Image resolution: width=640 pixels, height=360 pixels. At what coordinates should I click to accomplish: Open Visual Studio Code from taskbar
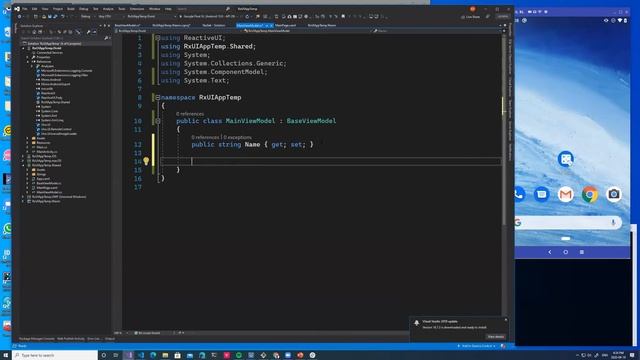141,356
